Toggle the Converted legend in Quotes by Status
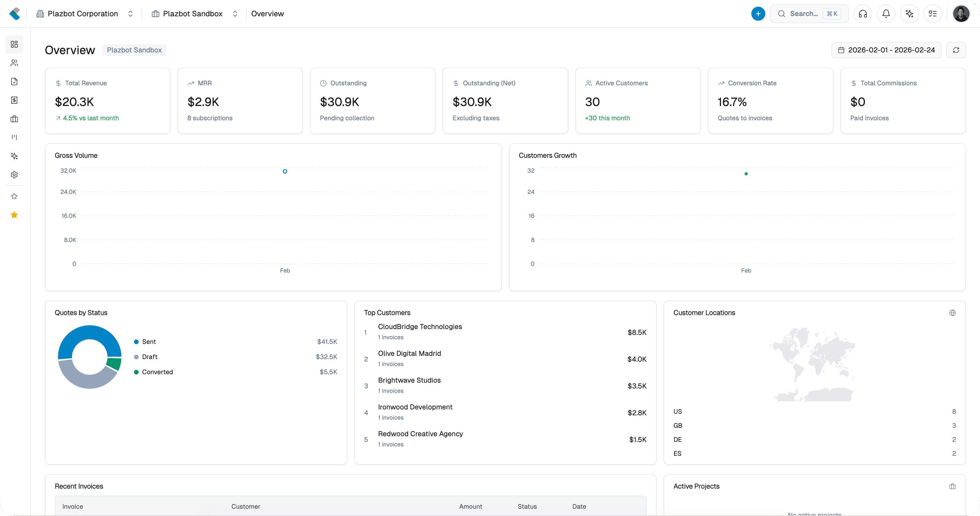The width and height of the screenshot is (980, 516). pos(157,372)
